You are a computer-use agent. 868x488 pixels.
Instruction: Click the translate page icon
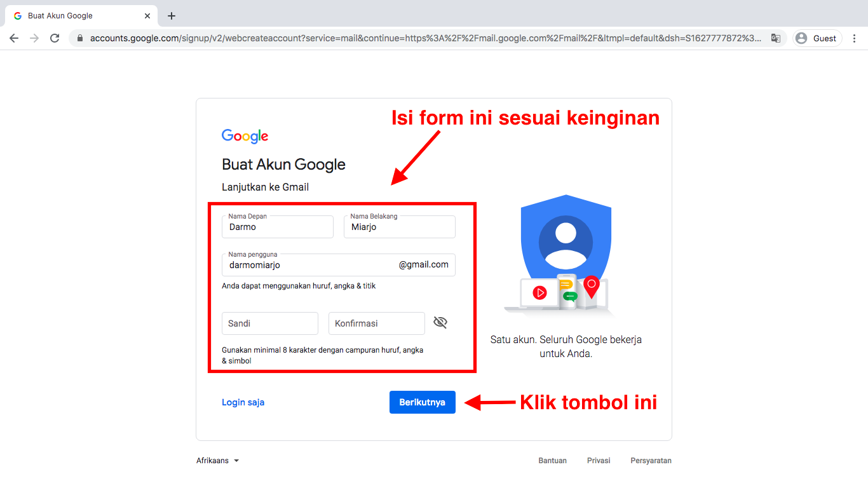(776, 38)
